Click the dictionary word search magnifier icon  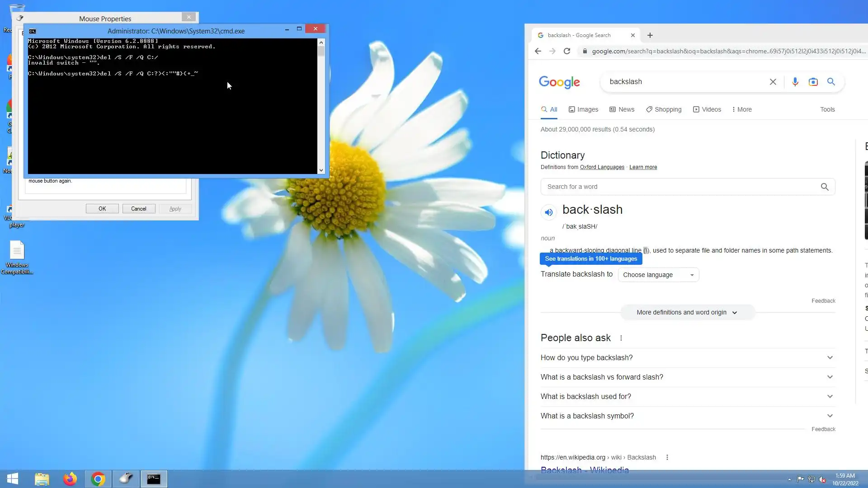point(825,187)
